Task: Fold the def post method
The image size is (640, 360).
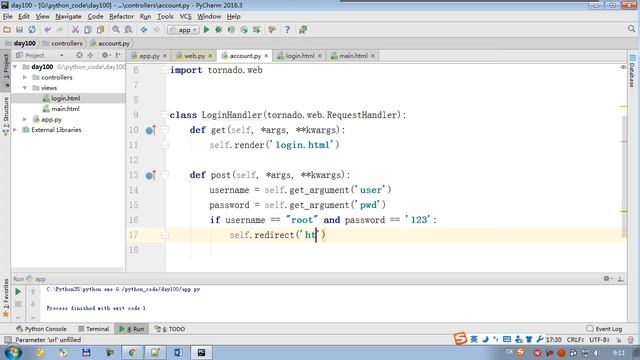Action: point(165,175)
